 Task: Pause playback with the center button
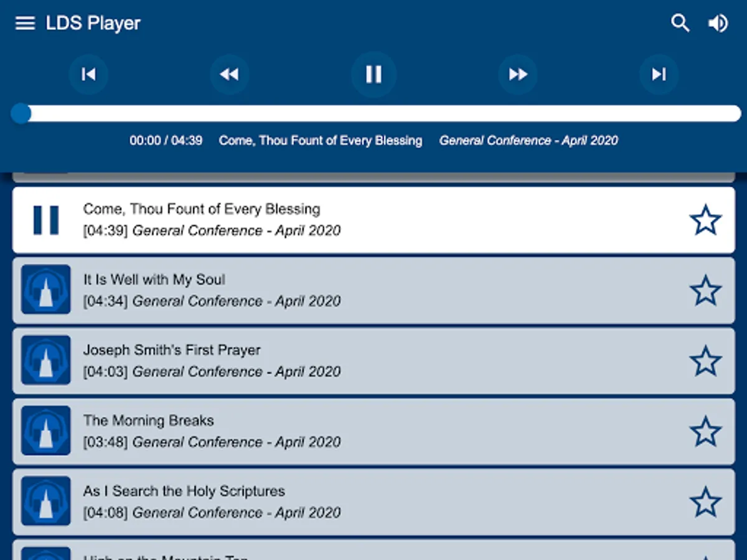374,75
